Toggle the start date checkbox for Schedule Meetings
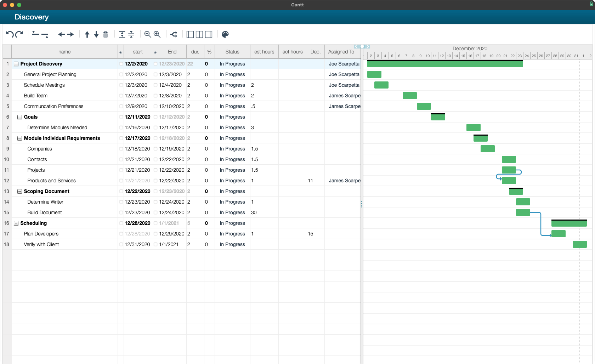The image size is (595, 364). 121,85
